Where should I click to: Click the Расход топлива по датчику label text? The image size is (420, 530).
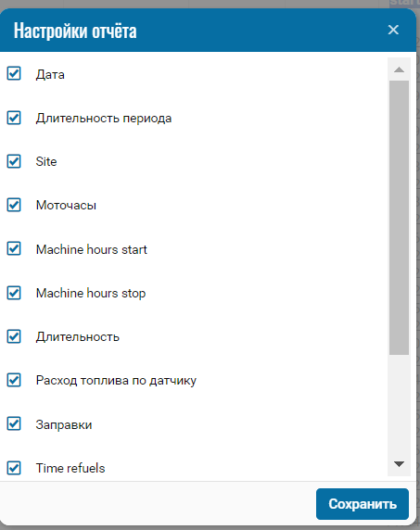(116, 381)
